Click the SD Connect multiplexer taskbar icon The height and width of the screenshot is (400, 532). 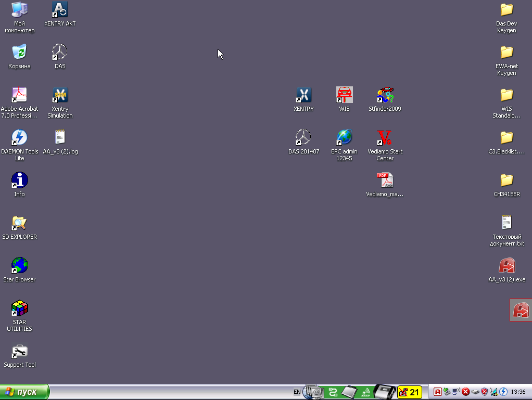click(384, 392)
